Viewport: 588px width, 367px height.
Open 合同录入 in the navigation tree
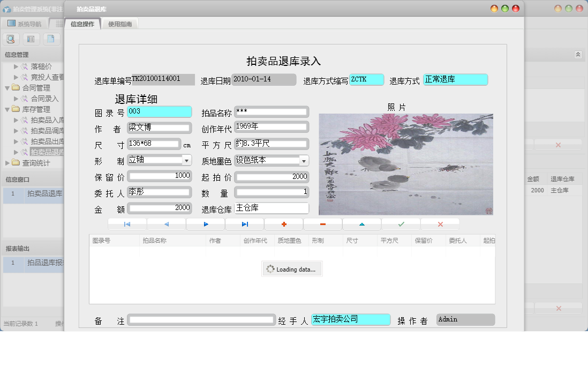[44, 99]
